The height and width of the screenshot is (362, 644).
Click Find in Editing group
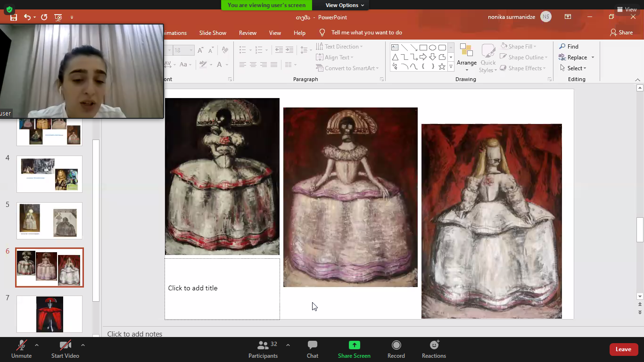point(569,47)
